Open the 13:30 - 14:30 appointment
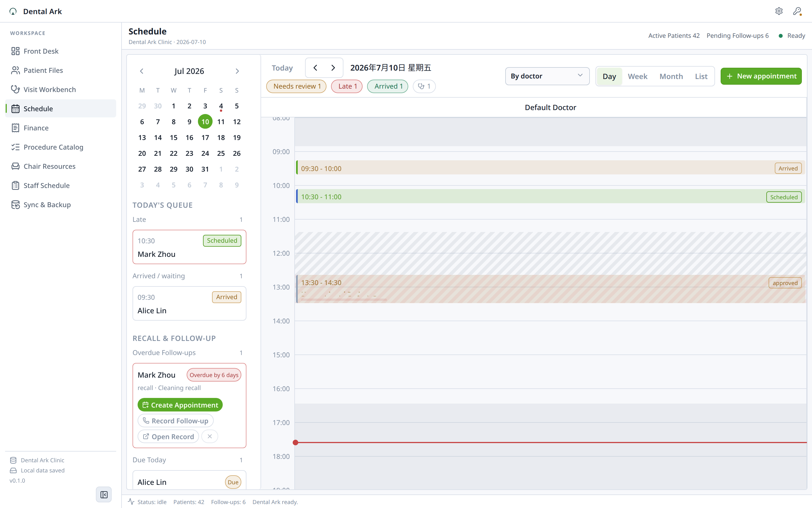 pos(550,289)
